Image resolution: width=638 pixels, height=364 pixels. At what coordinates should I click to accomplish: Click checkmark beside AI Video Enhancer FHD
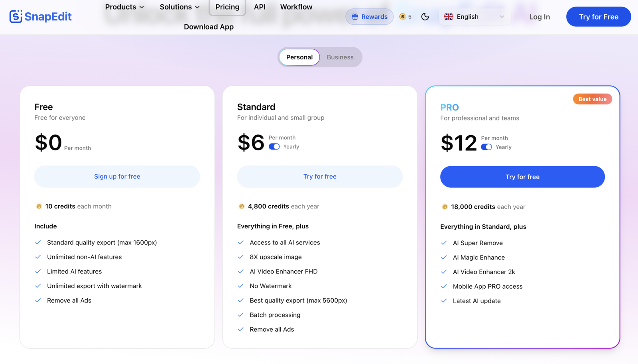click(240, 272)
